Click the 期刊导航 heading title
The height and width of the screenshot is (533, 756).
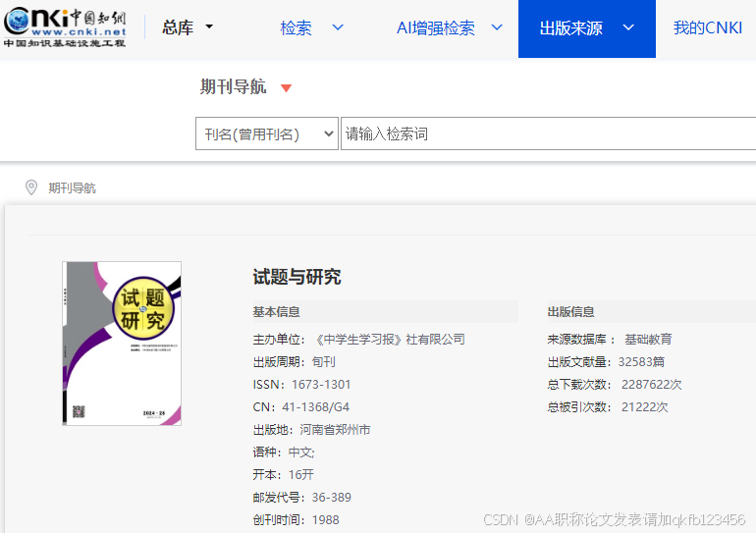(x=234, y=86)
